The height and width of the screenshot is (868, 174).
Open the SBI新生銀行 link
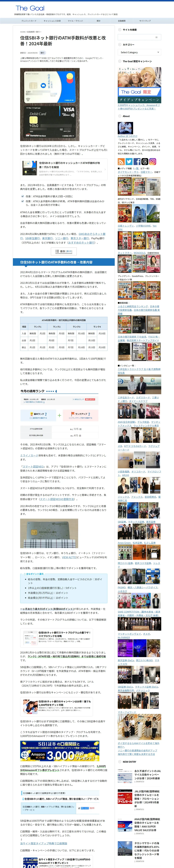[32, 238]
